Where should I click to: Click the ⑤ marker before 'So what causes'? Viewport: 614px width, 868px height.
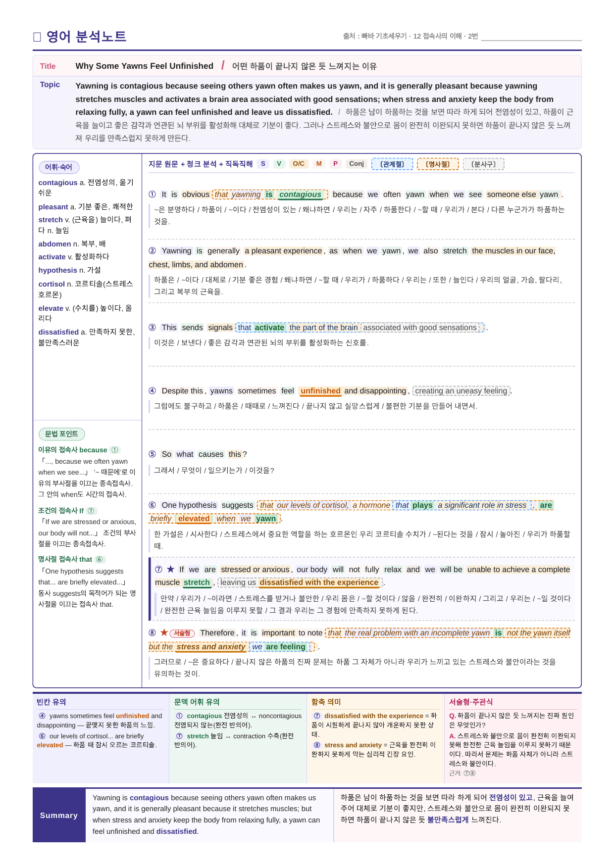(x=153, y=454)
